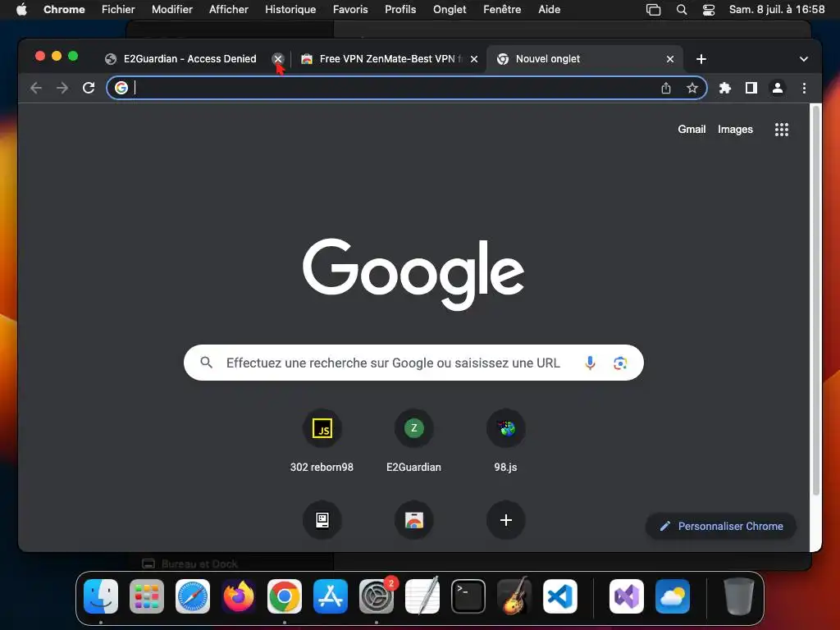Click the Add shortcut plus tile
Image resolution: width=840 pixels, height=630 pixels.
(x=505, y=519)
